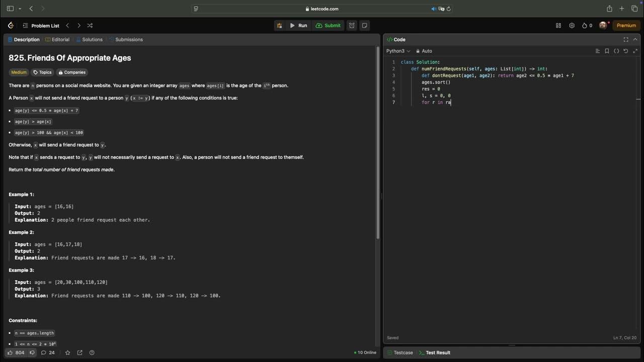This screenshot has height=362, width=644.
Task: Dislike the problem with thumbs down
Action: tap(32, 352)
